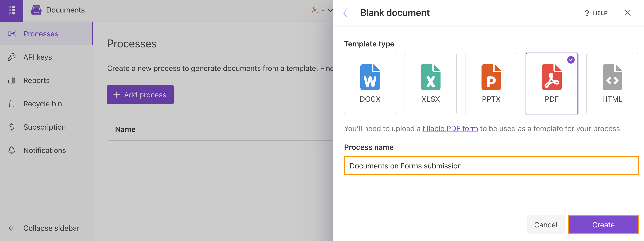Click the question mark help icon
This screenshot has width=644, height=241.
pos(587,13)
